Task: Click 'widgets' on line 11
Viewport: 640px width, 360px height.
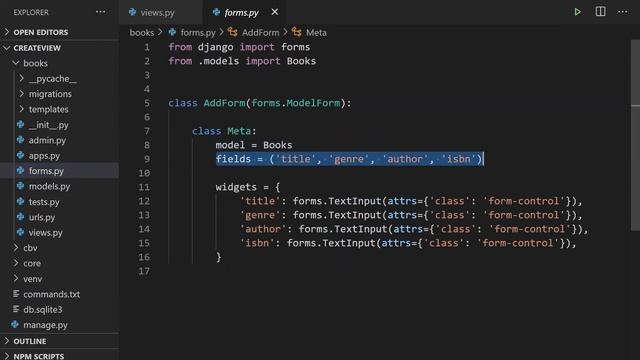Action: tap(236, 187)
